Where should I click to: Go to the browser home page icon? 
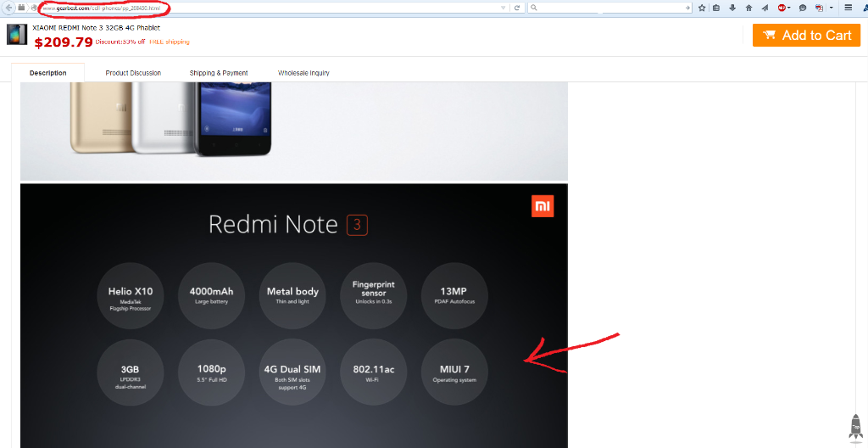pos(748,8)
